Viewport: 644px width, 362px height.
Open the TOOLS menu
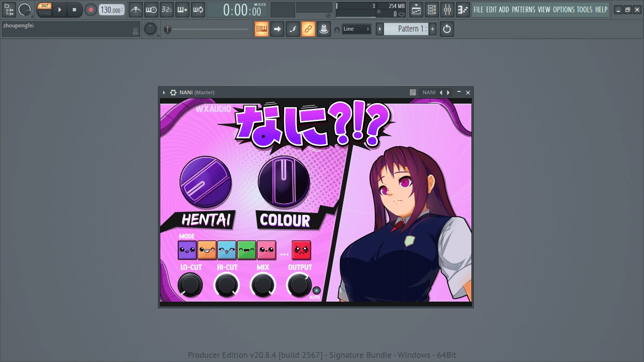[x=585, y=9]
